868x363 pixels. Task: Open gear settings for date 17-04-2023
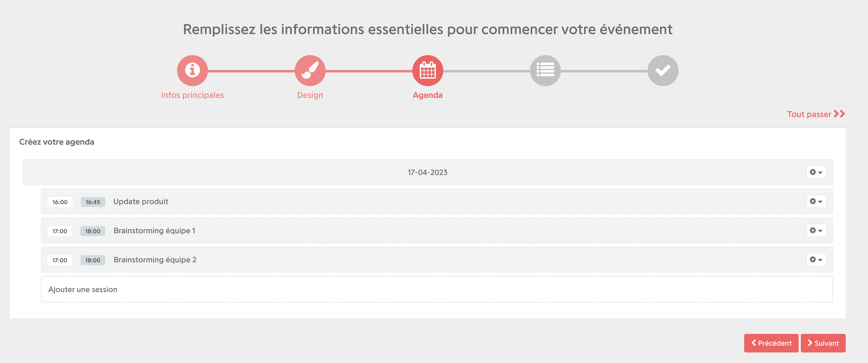[x=816, y=172]
